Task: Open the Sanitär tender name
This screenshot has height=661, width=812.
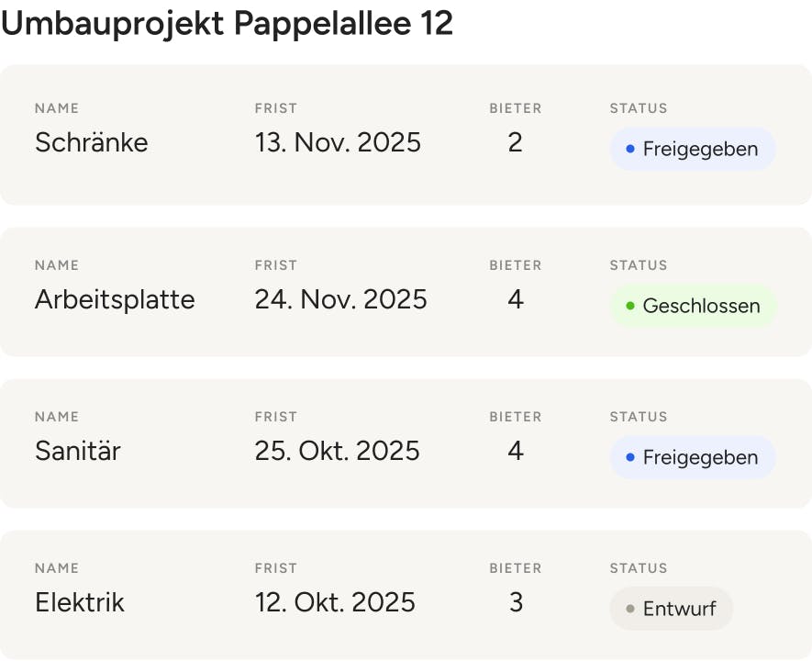Action: tap(78, 450)
